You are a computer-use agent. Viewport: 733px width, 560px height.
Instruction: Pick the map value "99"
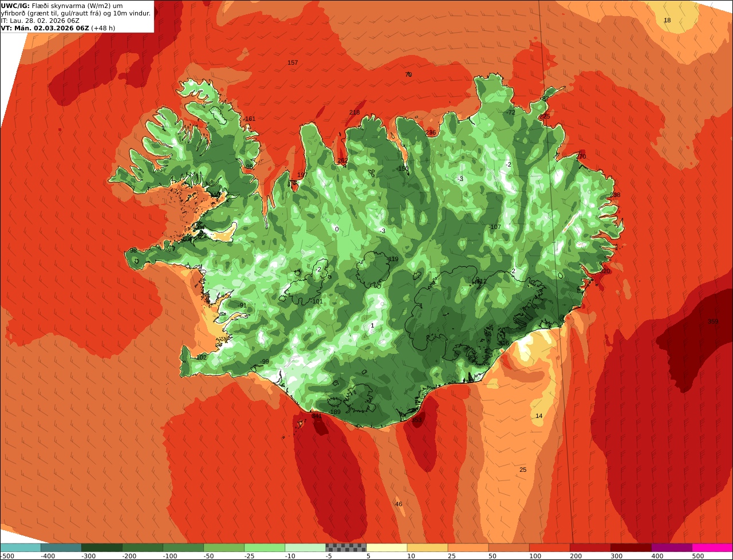[265, 361]
